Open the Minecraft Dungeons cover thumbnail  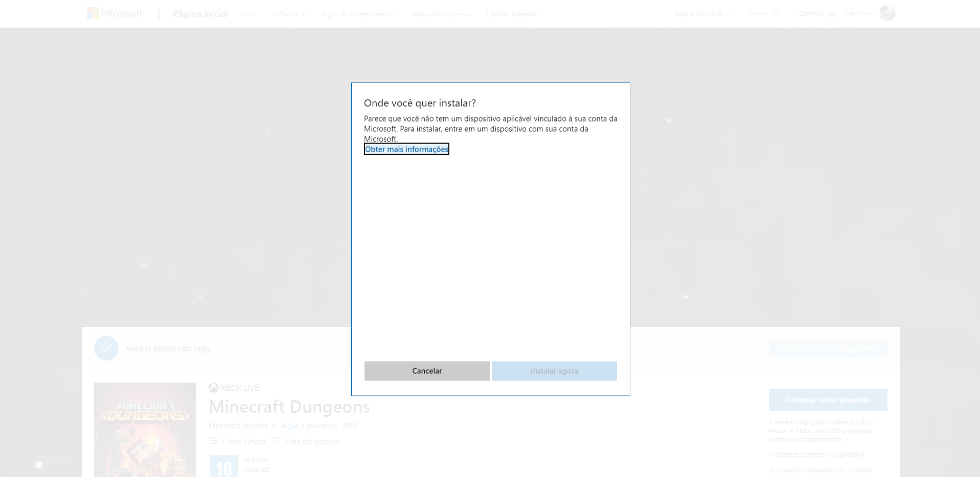point(145,430)
